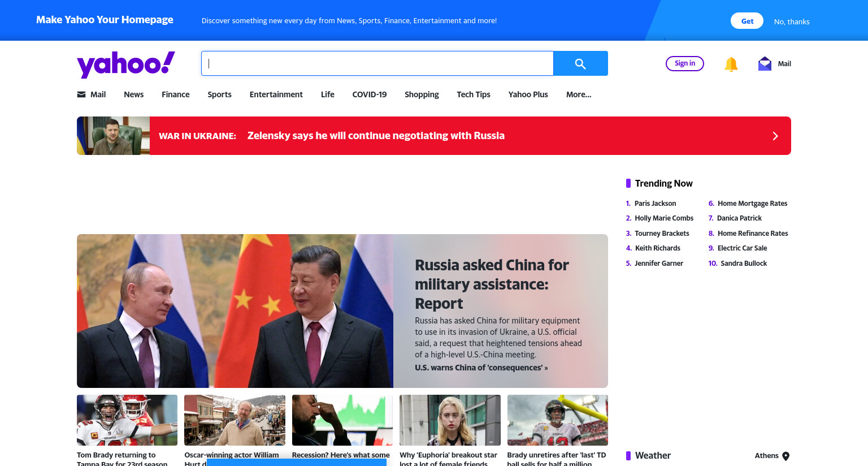This screenshot has height=466, width=868.
Task: Open the Entertainment navigation item
Action: (276, 94)
